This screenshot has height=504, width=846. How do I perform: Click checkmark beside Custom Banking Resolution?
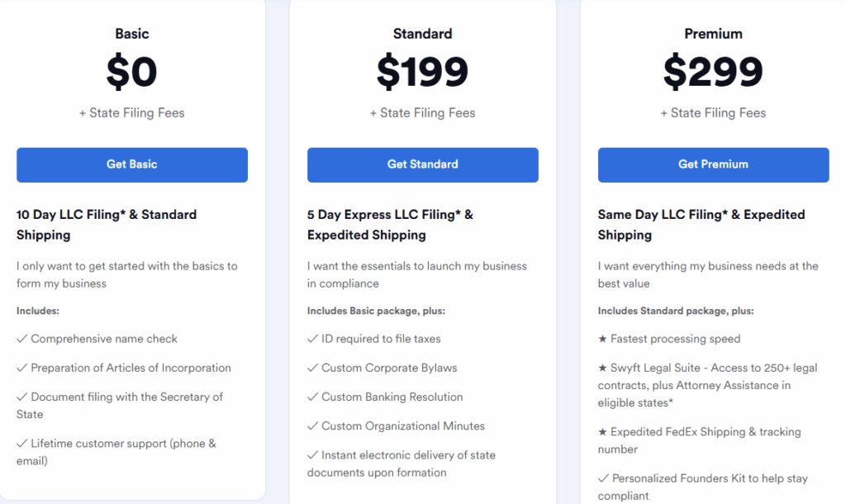click(x=312, y=397)
